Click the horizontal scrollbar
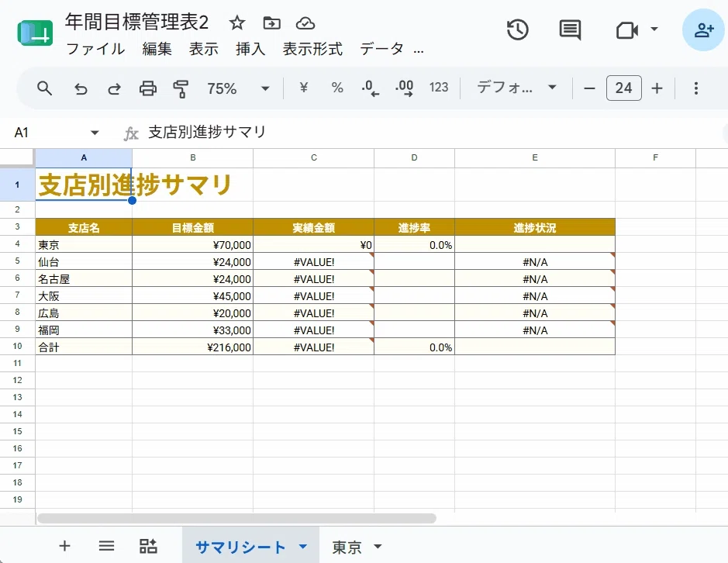Viewport: 728px width, 563px height. tap(236, 518)
